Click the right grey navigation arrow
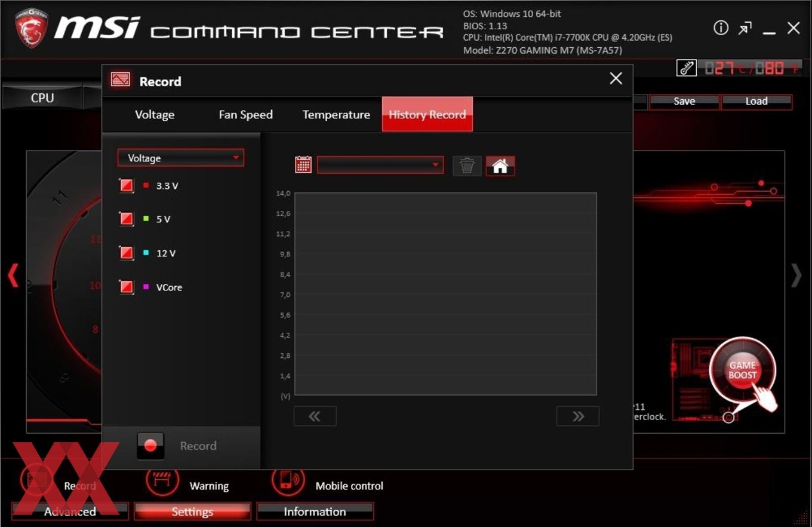 point(796,275)
